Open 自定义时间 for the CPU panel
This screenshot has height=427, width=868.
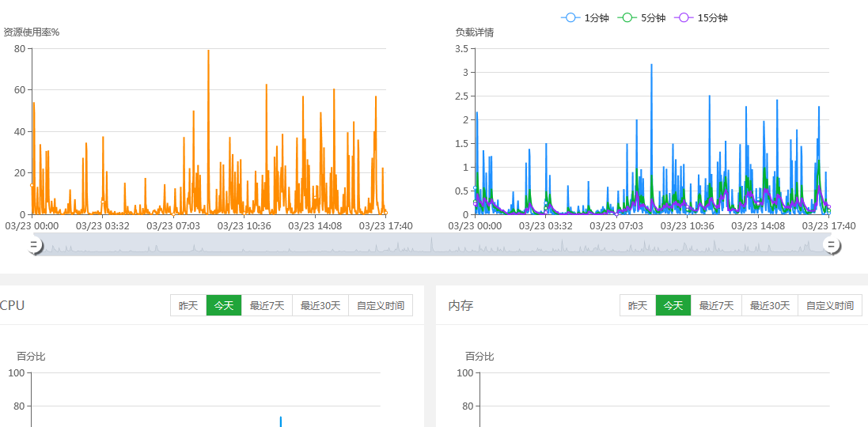coord(381,305)
